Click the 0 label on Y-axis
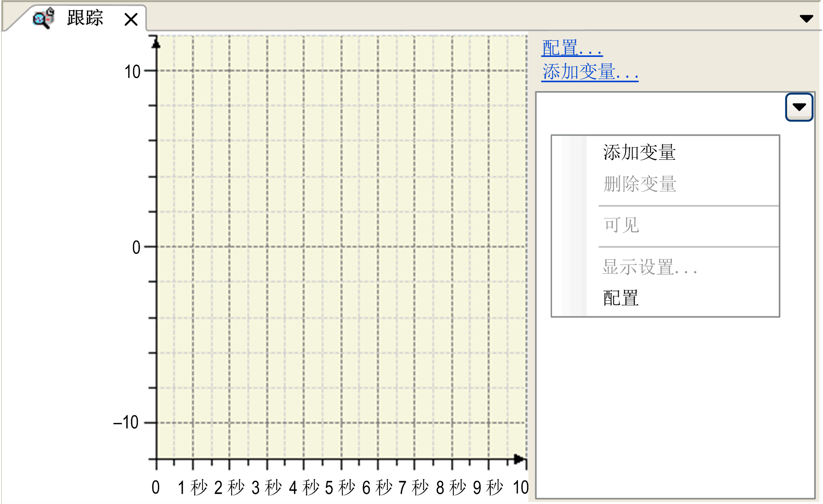This screenshot has width=823, height=504. click(x=136, y=248)
